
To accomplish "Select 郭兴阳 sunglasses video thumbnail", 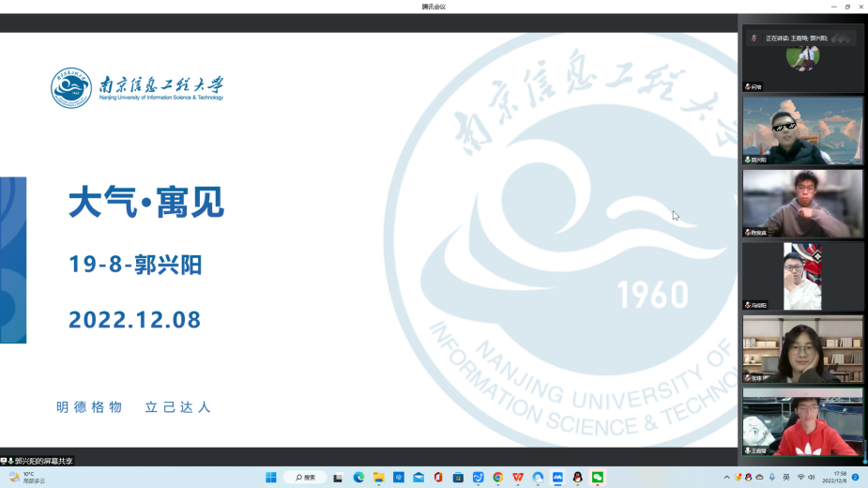I will (802, 130).
